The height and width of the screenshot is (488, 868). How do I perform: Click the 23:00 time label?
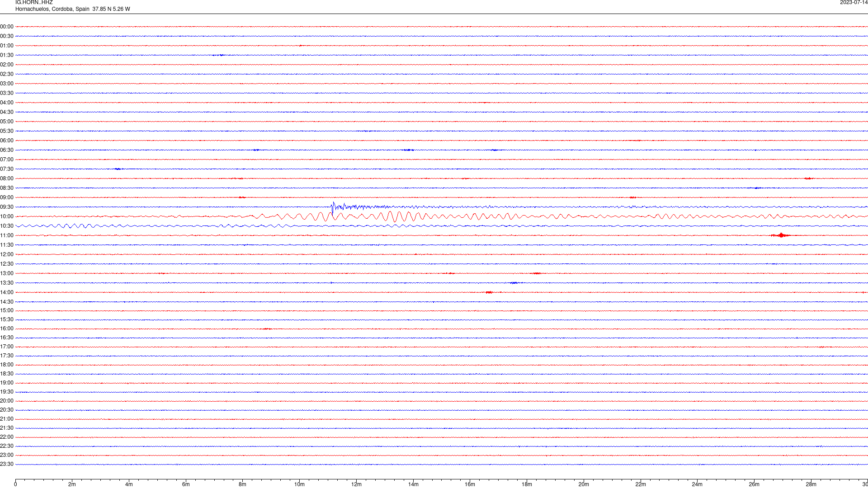point(7,455)
